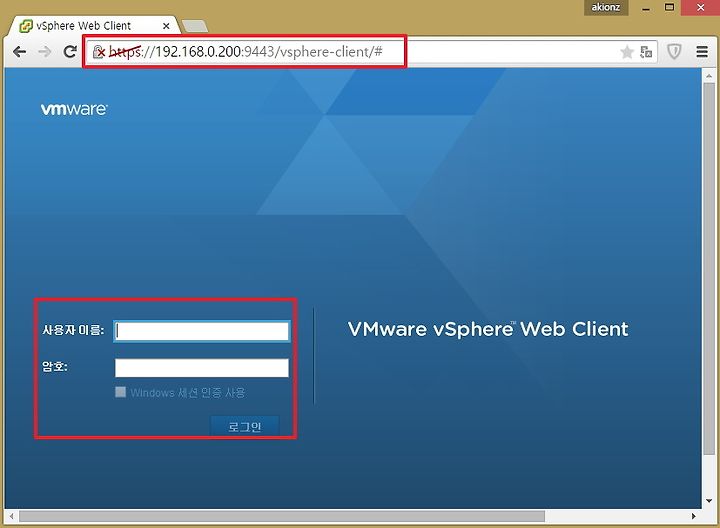
Task: Click the akionz profile button
Action: (606, 7)
